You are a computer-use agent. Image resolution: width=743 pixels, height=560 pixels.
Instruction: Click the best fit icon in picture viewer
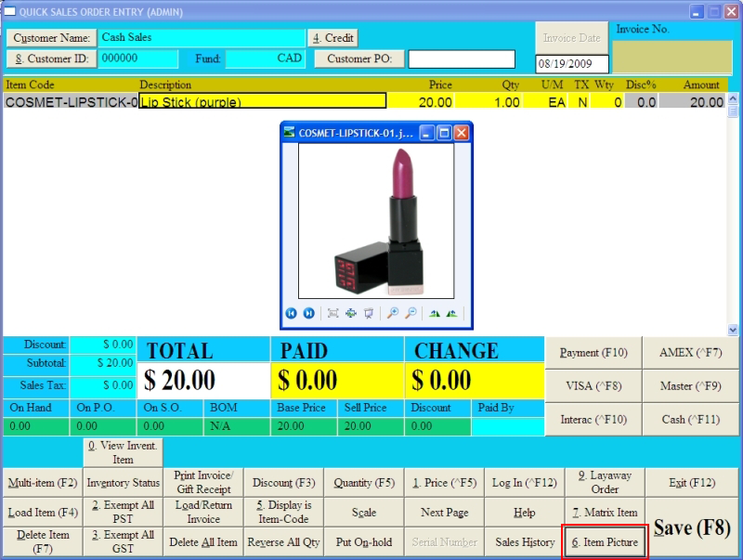(333, 313)
